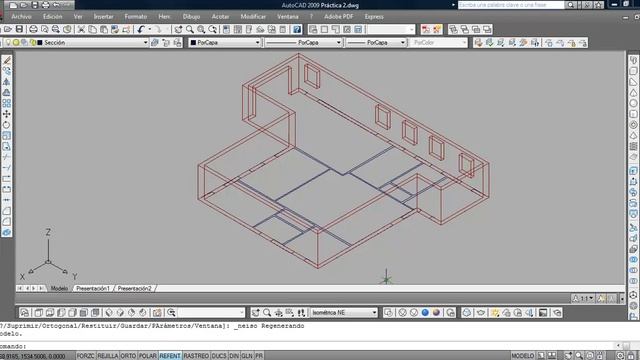
Task: Toggle GLN lineweight display in status bar
Action: (x=247, y=356)
